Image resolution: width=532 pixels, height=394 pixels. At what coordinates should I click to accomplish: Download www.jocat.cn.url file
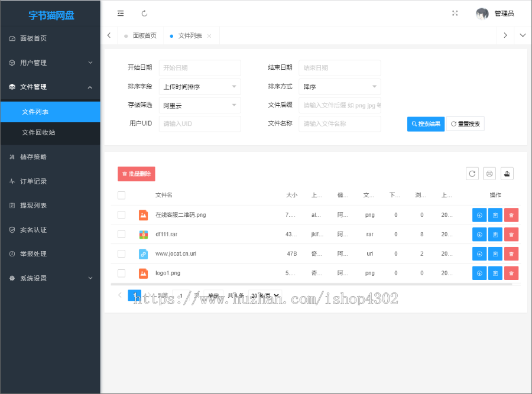coord(479,253)
